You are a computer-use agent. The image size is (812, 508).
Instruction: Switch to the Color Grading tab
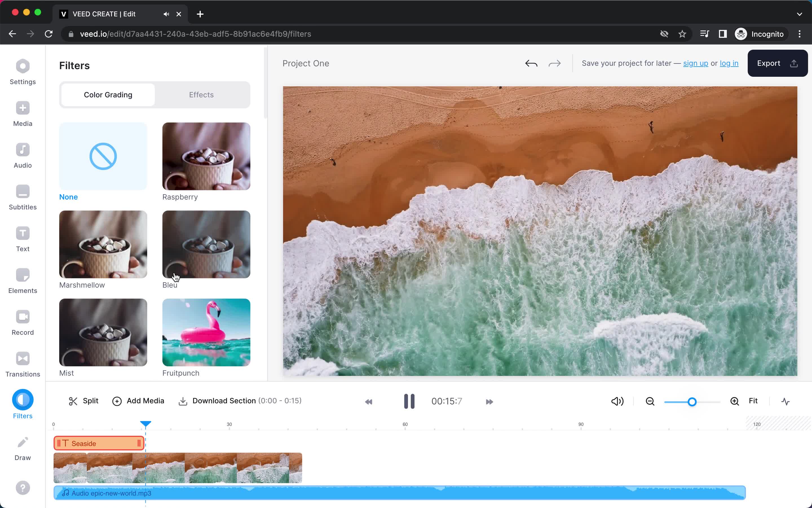click(108, 95)
